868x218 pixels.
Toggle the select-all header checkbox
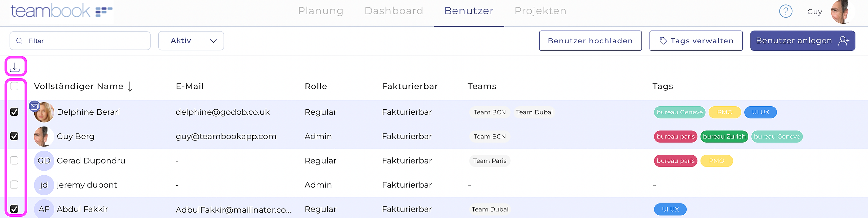pos(14,86)
